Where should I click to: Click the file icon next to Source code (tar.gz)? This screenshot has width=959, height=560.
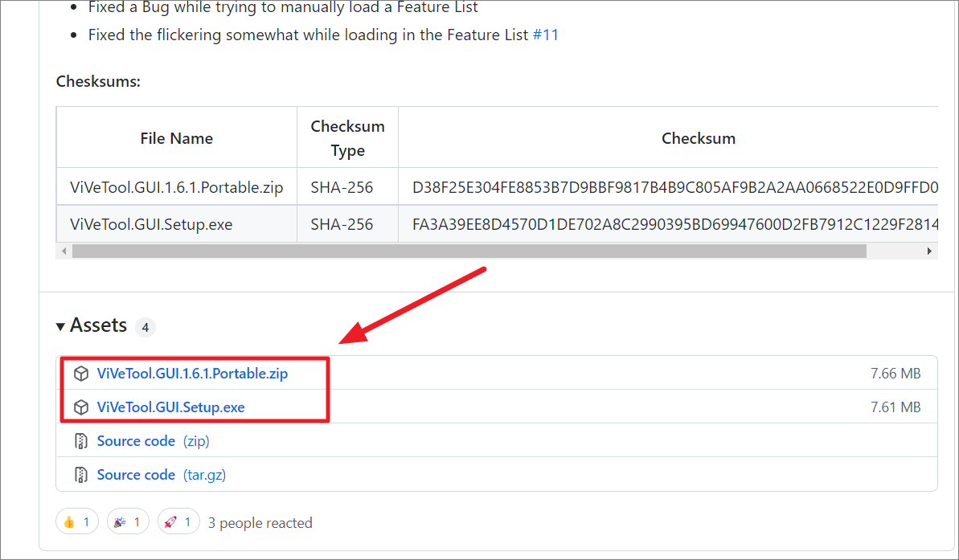pyautogui.click(x=81, y=474)
